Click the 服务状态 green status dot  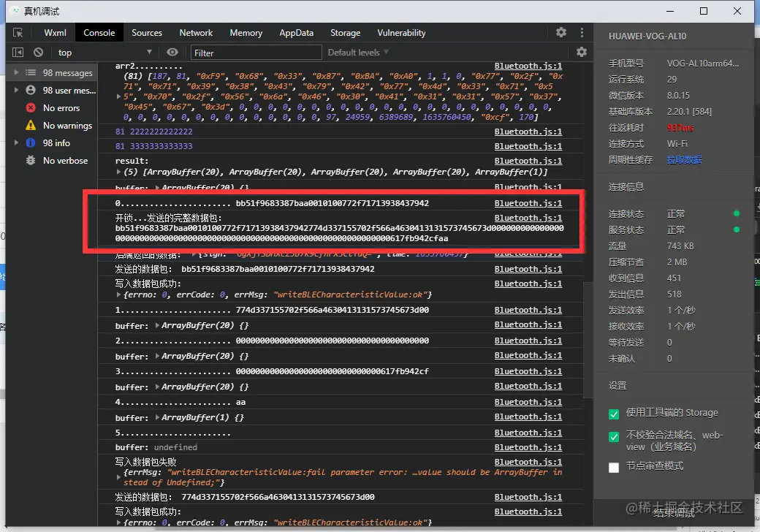click(x=737, y=229)
